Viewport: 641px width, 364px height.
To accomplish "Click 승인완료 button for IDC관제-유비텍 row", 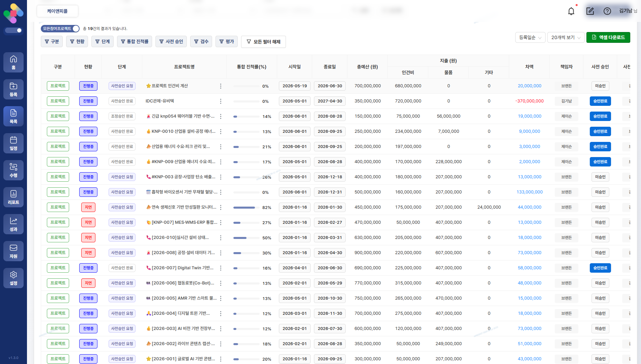I will point(600,101).
